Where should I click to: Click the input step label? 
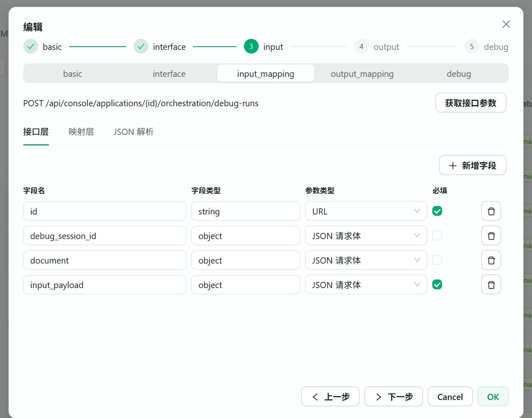pyautogui.click(x=273, y=47)
